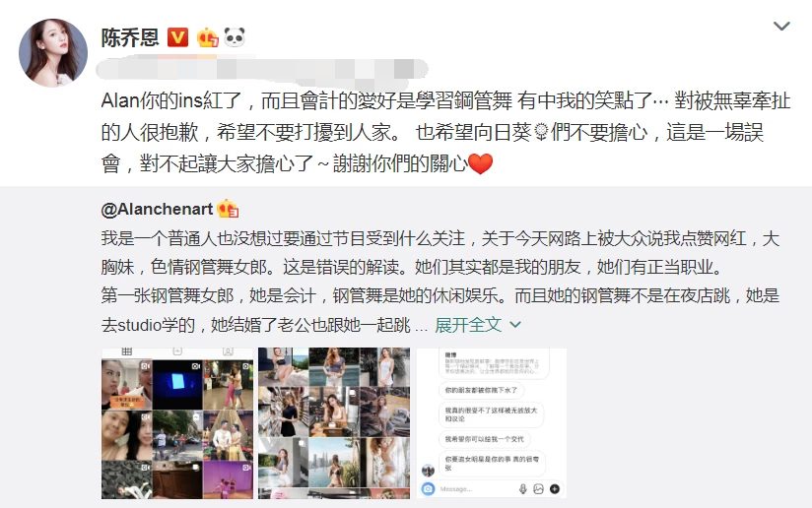The width and height of the screenshot is (812, 508).
Task: Open the third chat screenshot thumbnail
Action: click(x=492, y=423)
